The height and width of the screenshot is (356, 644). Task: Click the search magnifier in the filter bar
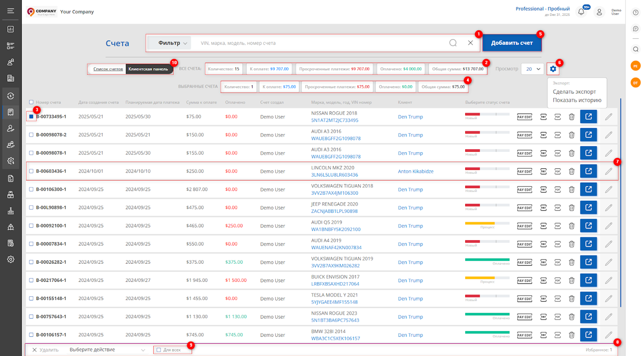point(453,43)
